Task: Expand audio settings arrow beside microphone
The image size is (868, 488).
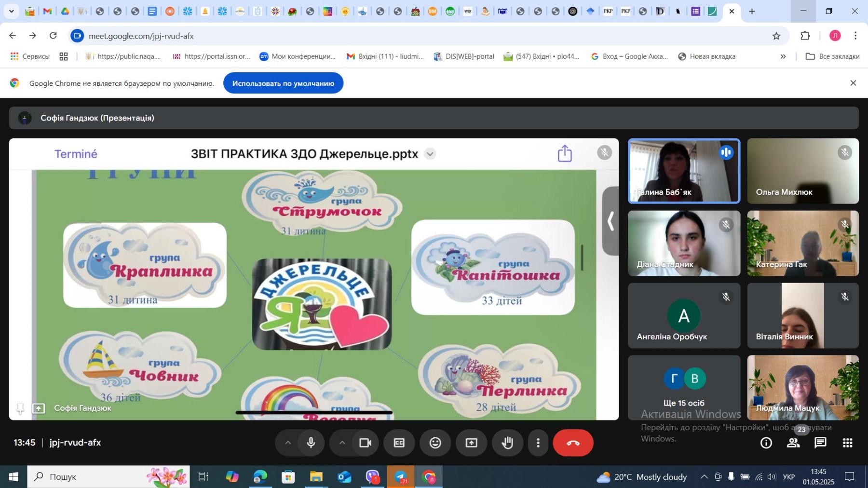Action: 288,443
